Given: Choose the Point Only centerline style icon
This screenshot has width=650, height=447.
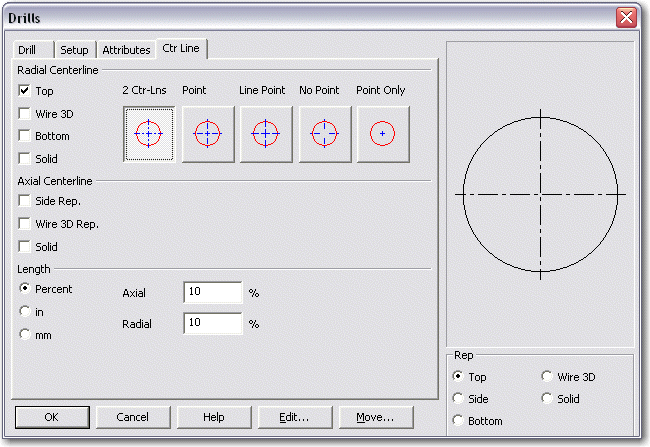Looking at the screenshot, I should click(383, 134).
